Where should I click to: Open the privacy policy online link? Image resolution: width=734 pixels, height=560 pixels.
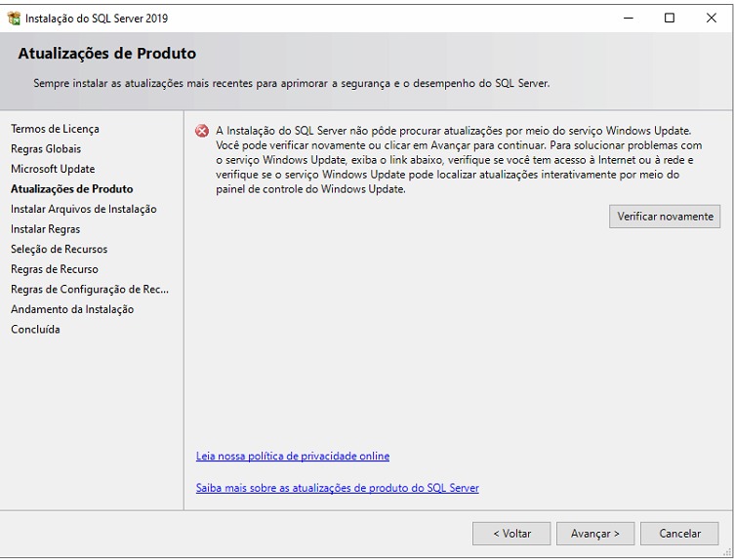293,456
